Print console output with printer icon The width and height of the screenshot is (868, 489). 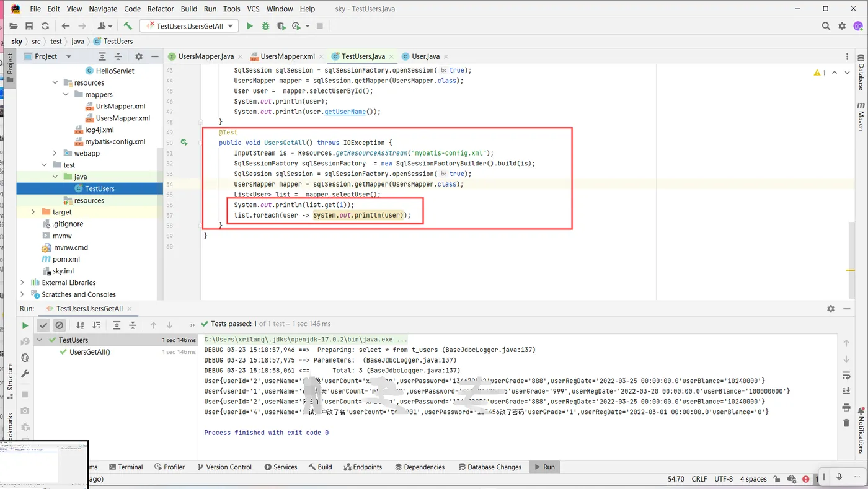click(846, 407)
